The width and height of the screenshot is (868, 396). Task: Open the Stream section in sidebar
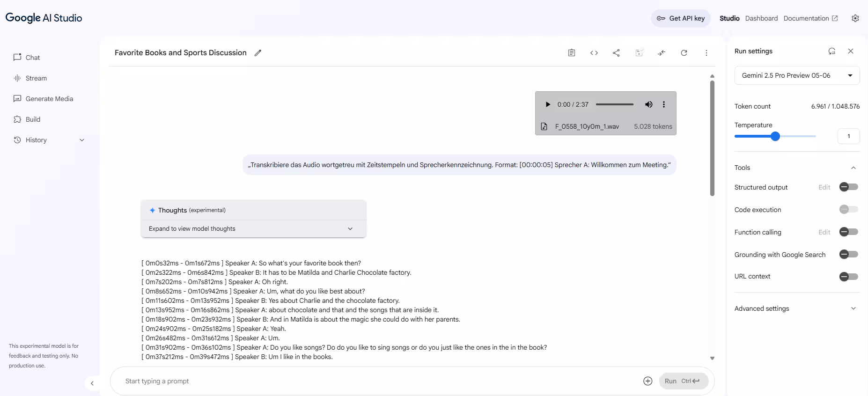30,78
